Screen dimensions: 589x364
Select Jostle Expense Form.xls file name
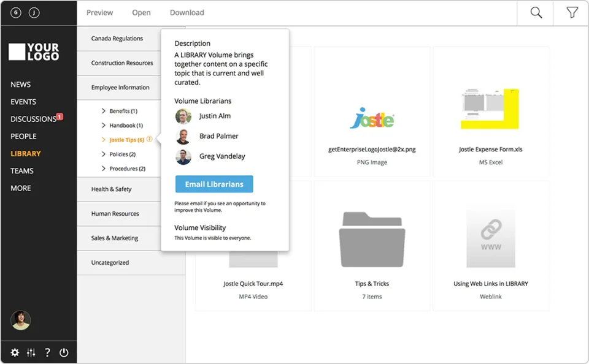click(x=491, y=150)
